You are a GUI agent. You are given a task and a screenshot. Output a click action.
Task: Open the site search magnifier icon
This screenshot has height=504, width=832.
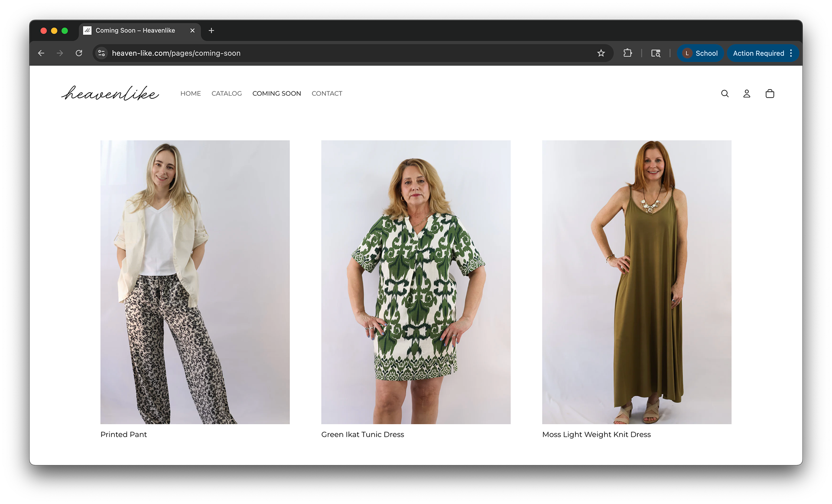coord(725,94)
